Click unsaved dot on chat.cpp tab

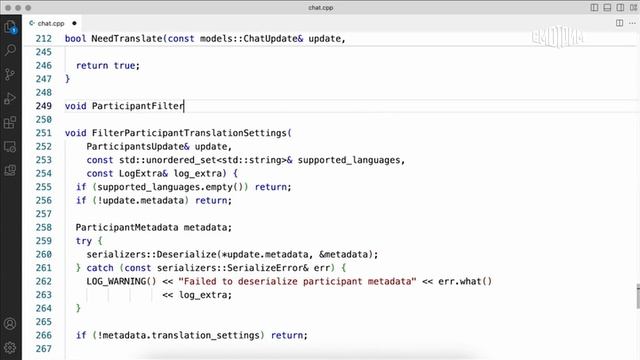[x=74, y=23]
